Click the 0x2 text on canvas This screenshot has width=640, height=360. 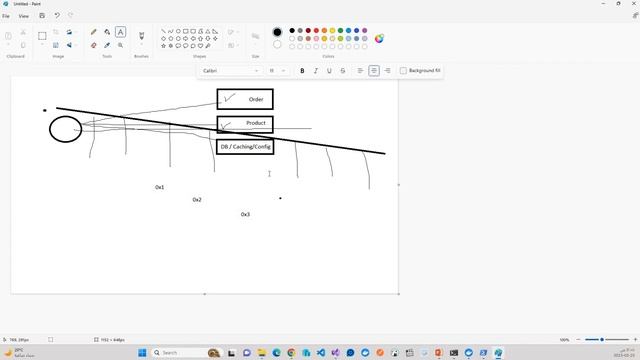197,200
